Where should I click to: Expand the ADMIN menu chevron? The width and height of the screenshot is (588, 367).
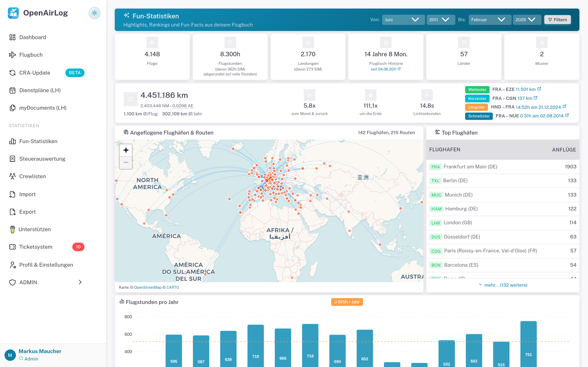pyautogui.click(x=80, y=282)
